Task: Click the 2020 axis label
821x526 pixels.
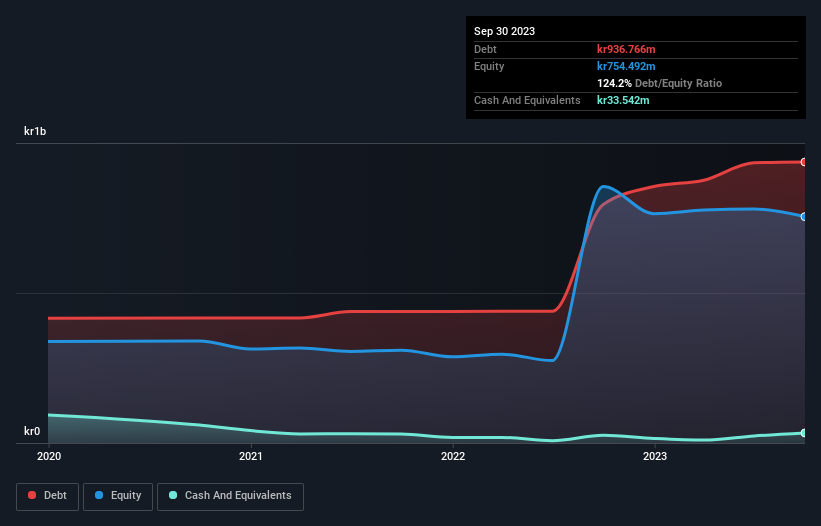Action: [49, 456]
